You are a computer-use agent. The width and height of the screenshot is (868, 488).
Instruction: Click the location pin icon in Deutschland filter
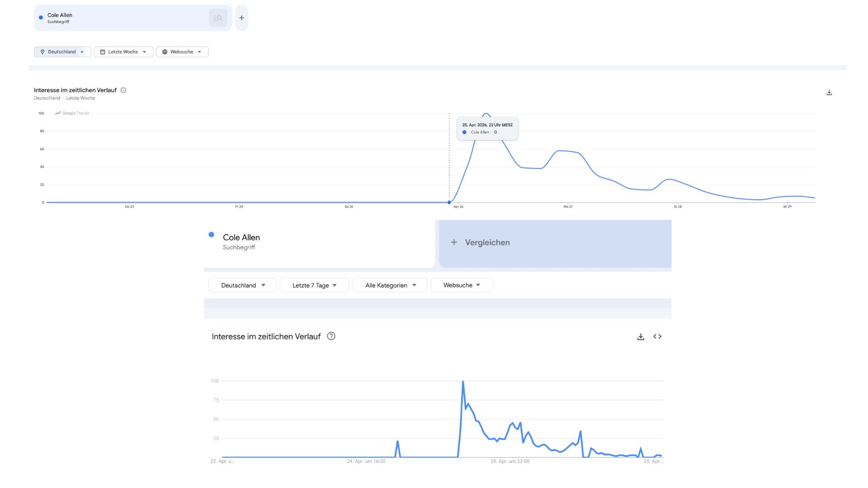[43, 52]
